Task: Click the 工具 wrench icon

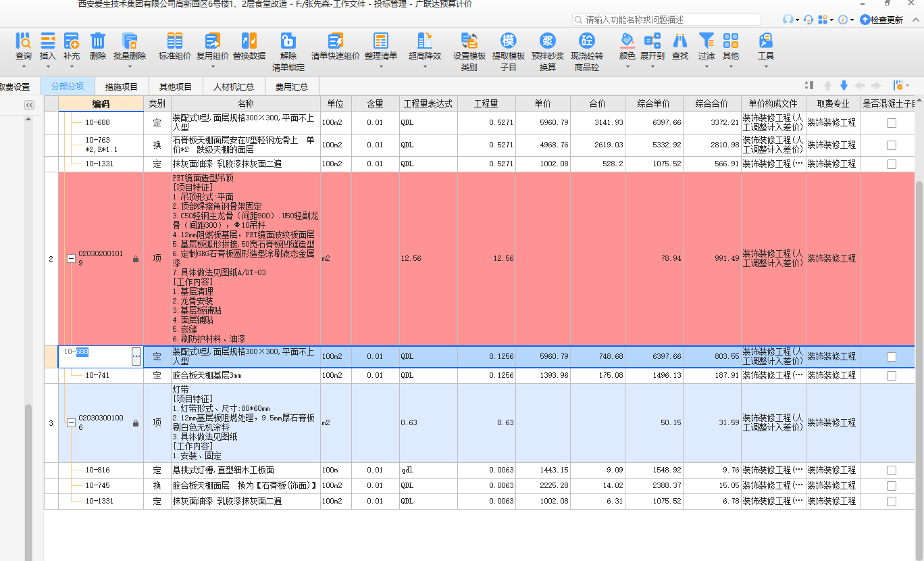Action: (766, 41)
